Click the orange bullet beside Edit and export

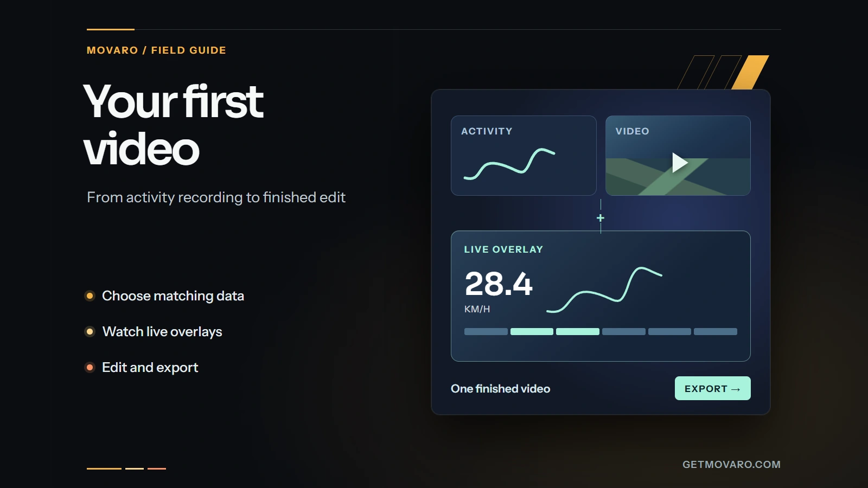pyautogui.click(x=90, y=368)
